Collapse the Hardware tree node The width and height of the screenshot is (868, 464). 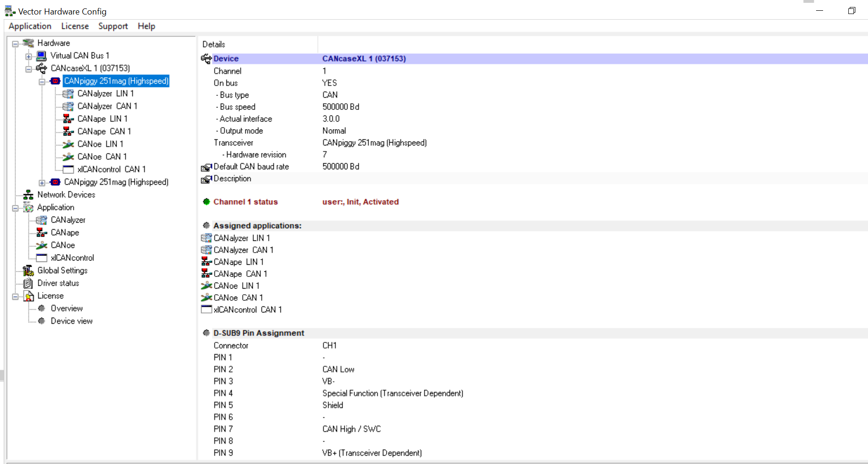(15, 43)
